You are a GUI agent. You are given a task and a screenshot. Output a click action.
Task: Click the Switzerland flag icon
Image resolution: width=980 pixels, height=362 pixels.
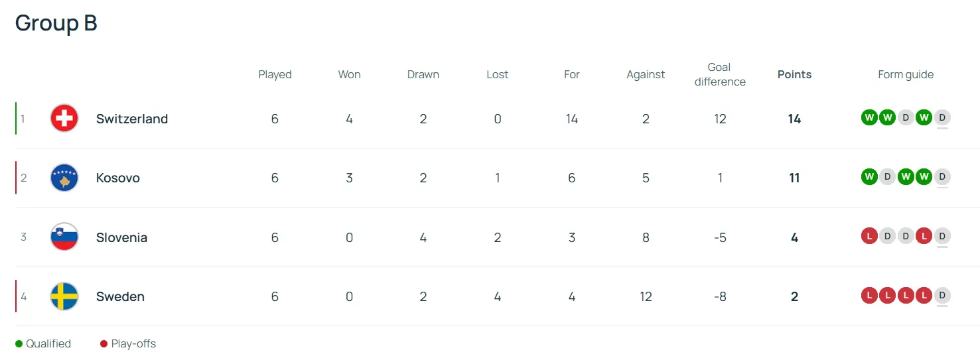click(x=64, y=119)
